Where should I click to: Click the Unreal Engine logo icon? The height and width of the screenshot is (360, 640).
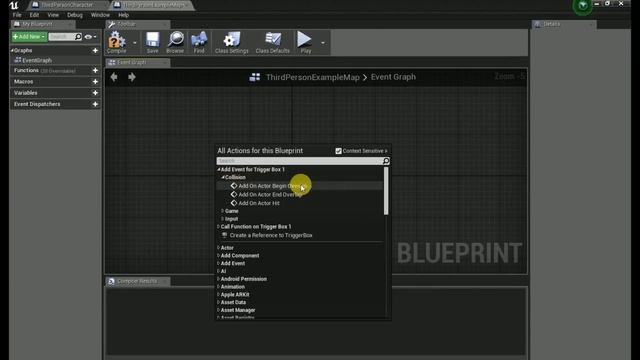[x=13, y=5]
